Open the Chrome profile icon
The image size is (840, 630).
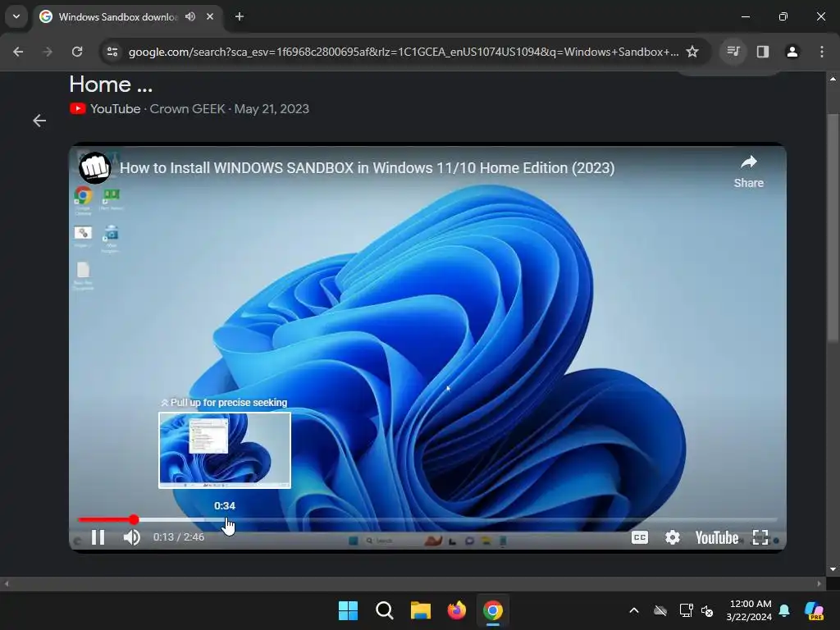pyautogui.click(x=792, y=52)
